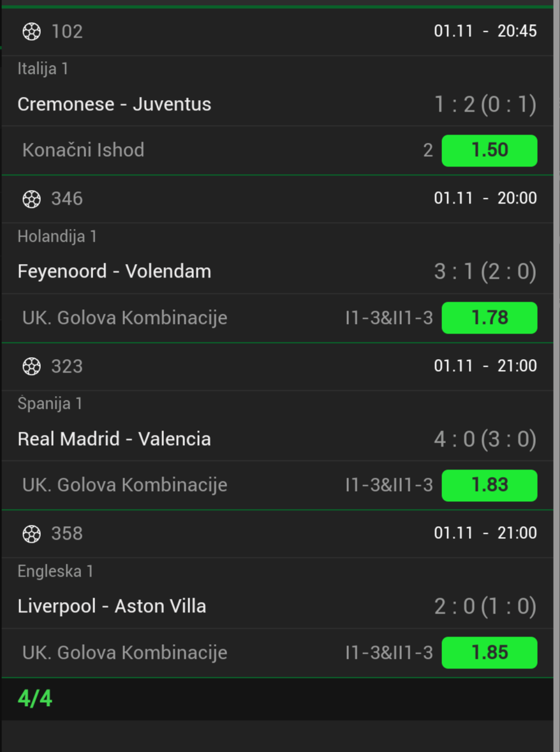Open the Cremonese - Juventus match
This screenshot has height=752, width=560.
tap(114, 104)
